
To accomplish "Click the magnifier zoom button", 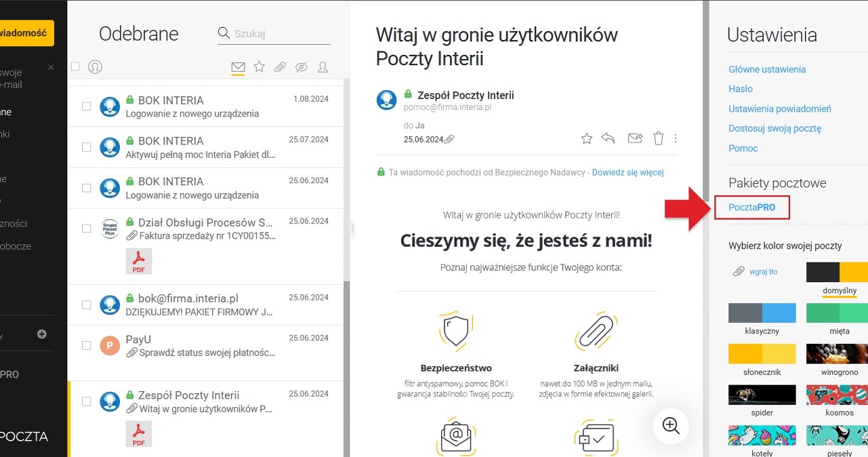I will [671, 426].
